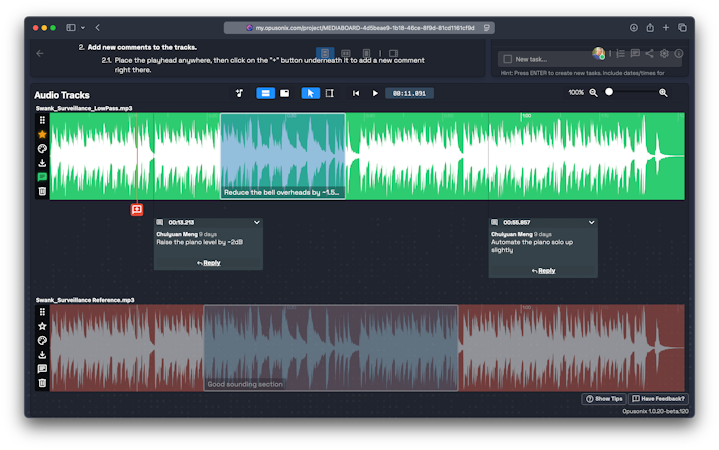Click the 100% zoom level label

pyautogui.click(x=576, y=93)
